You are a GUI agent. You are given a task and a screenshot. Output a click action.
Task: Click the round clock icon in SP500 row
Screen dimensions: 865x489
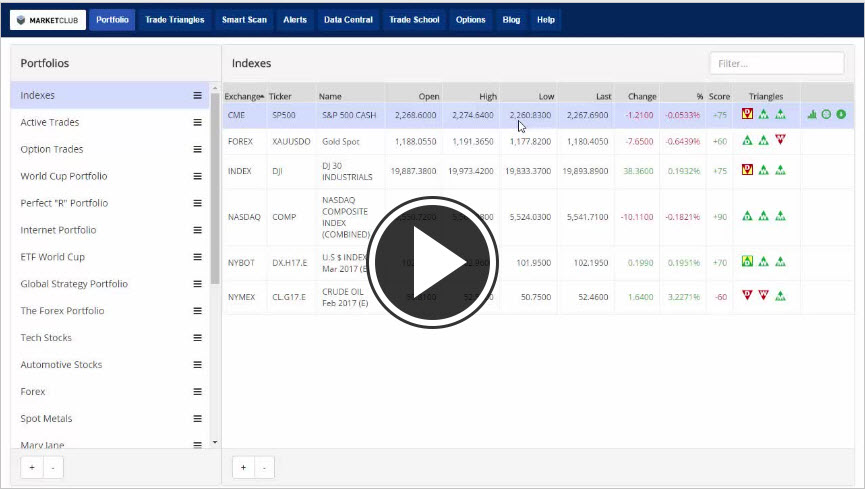pos(826,114)
